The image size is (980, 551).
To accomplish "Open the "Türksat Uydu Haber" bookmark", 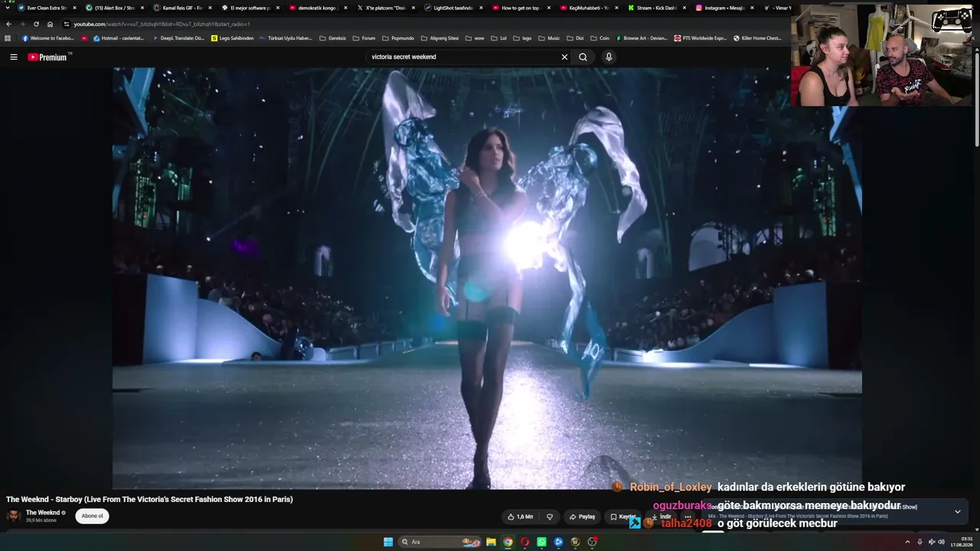I will tap(286, 38).
